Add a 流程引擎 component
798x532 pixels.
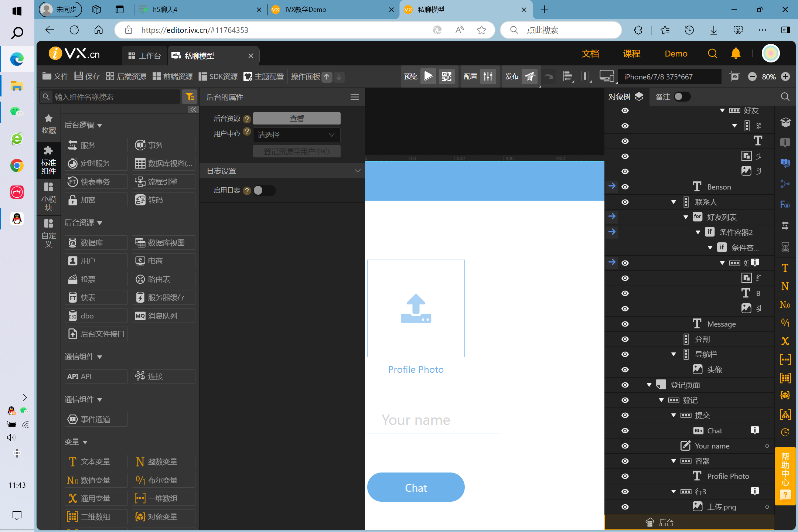[164, 181]
